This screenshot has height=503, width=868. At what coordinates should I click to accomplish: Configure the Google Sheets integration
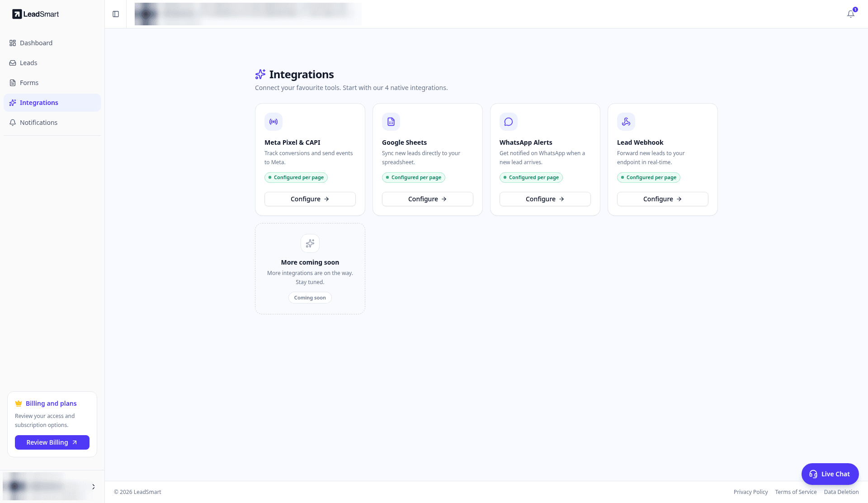(428, 199)
